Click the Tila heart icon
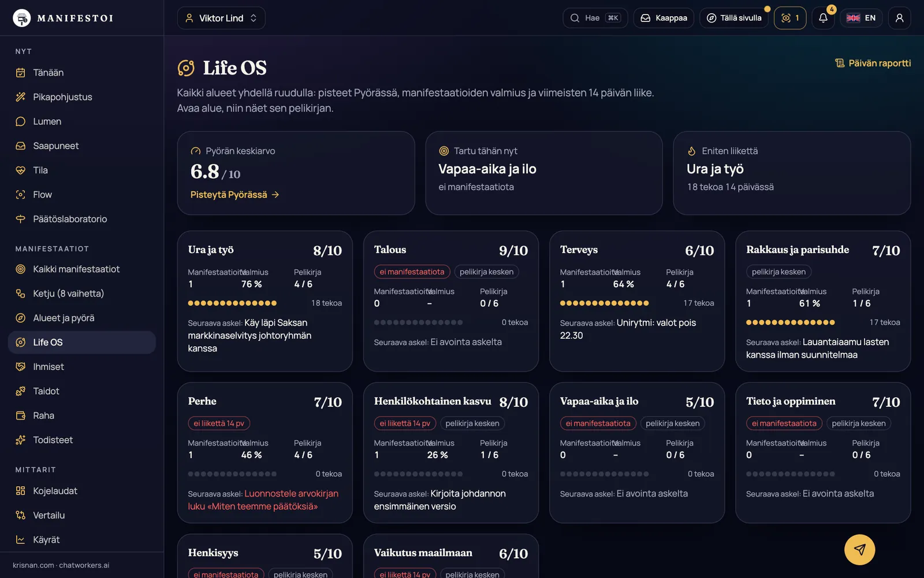The height and width of the screenshot is (578, 924). (21, 170)
